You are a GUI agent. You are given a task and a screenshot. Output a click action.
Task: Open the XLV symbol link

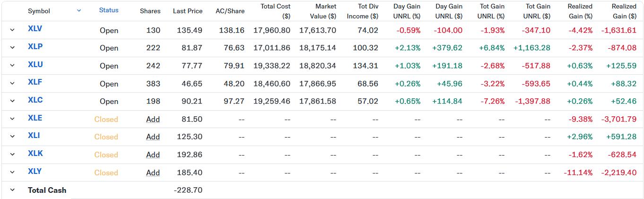(35, 29)
